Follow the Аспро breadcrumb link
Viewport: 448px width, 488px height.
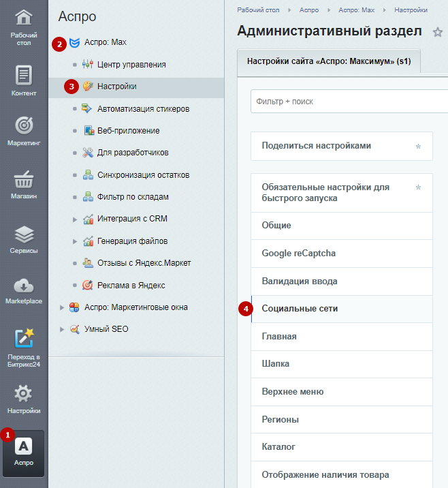click(309, 10)
